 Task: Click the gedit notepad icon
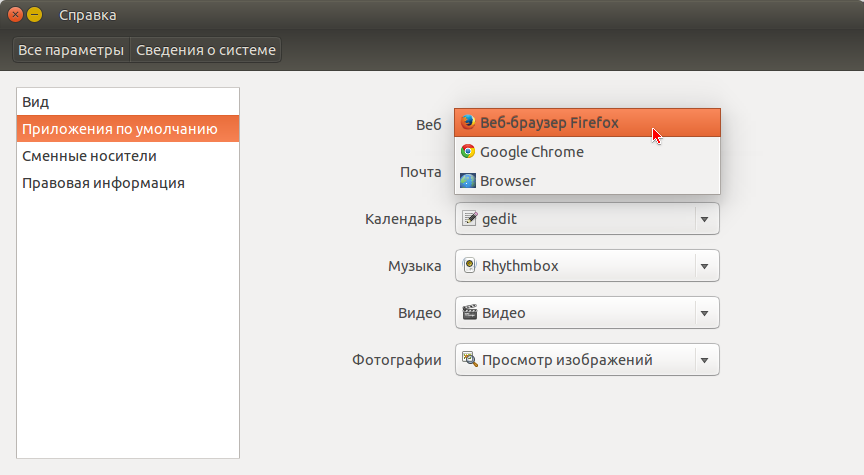pos(469,219)
